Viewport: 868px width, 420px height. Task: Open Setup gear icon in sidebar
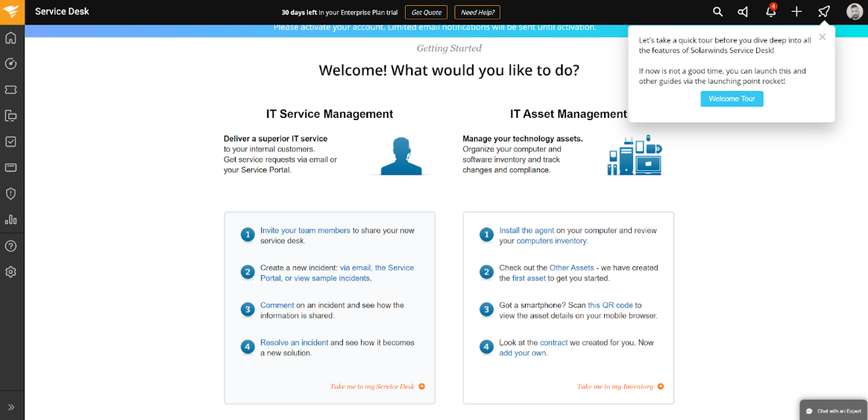(x=11, y=272)
